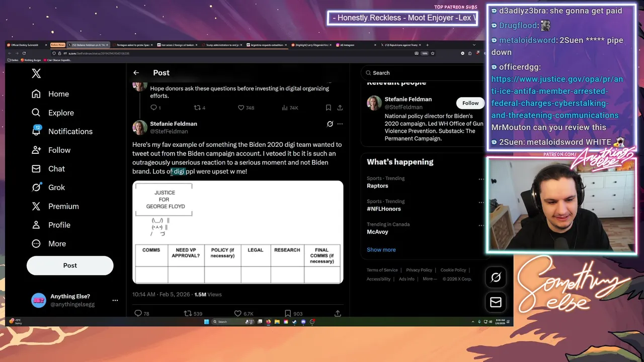The height and width of the screenshot is (362, 644).
Task: Like the post with 6.7K likes
Action: [x=244, y=313]
